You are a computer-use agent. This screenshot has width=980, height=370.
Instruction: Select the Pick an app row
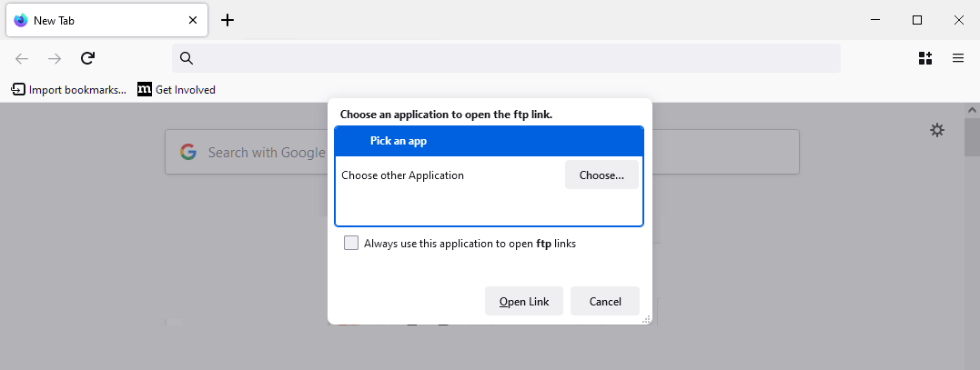tap(489, 141)
